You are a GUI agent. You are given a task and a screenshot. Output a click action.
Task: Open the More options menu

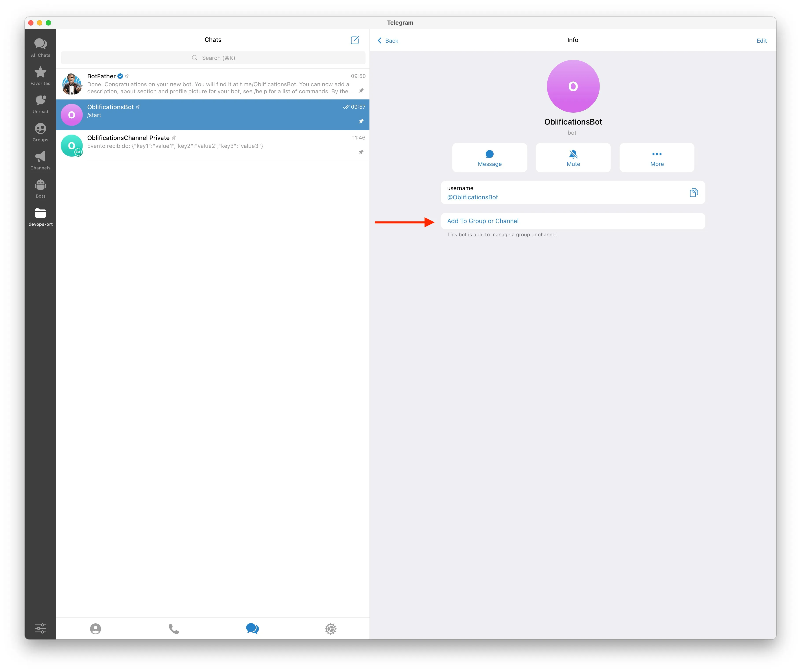[656, 157]
